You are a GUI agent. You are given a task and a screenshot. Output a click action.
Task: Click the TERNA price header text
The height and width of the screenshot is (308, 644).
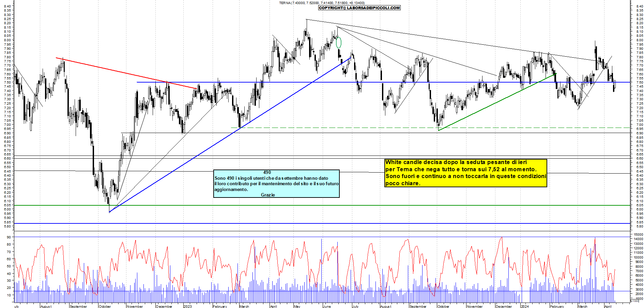tap(322, 3)
